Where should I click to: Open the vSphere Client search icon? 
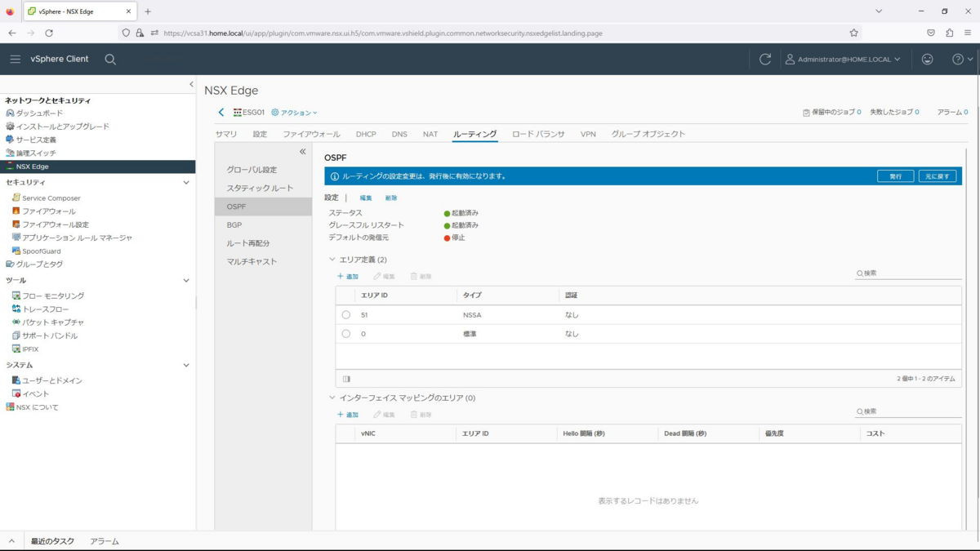click(x=110, y=60)
